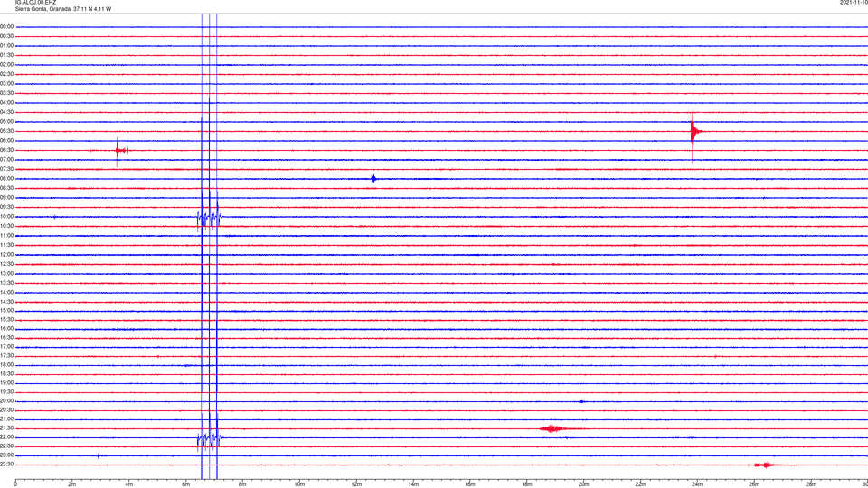
Task: Select the 23:00 time row label
Action: [6, 455]
